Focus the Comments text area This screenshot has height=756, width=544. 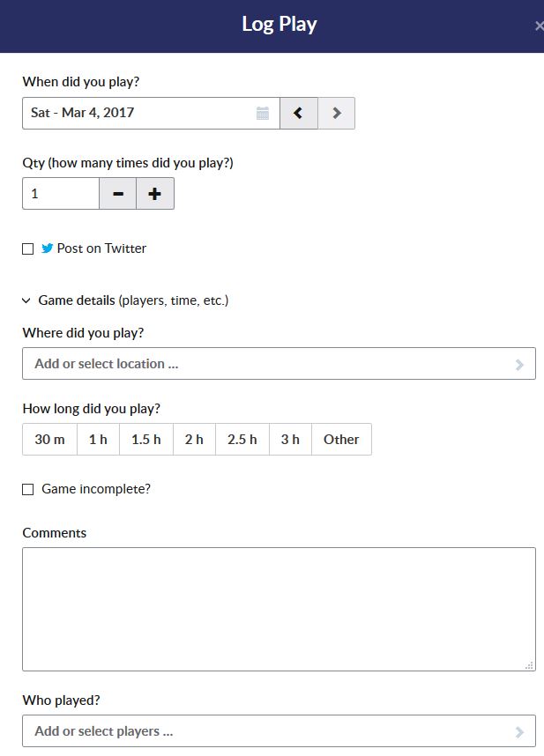click(279, 609)
